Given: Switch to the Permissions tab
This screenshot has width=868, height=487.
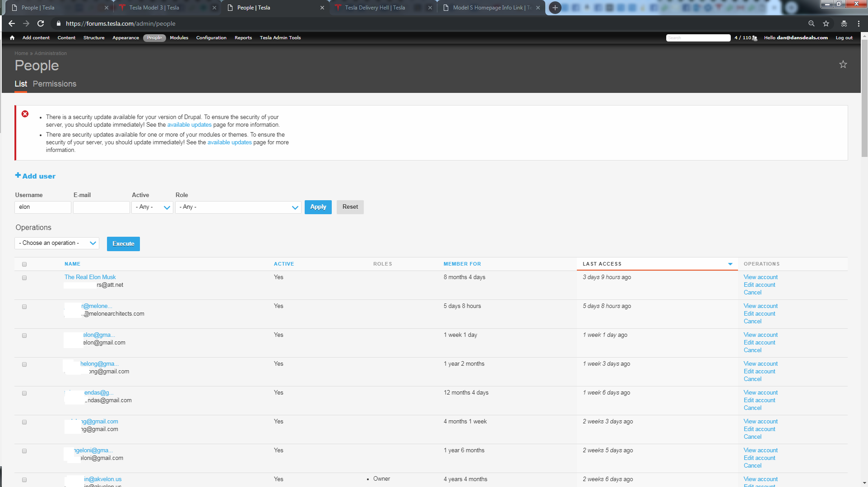Looking at the screenshot, I should coord(55,84).
